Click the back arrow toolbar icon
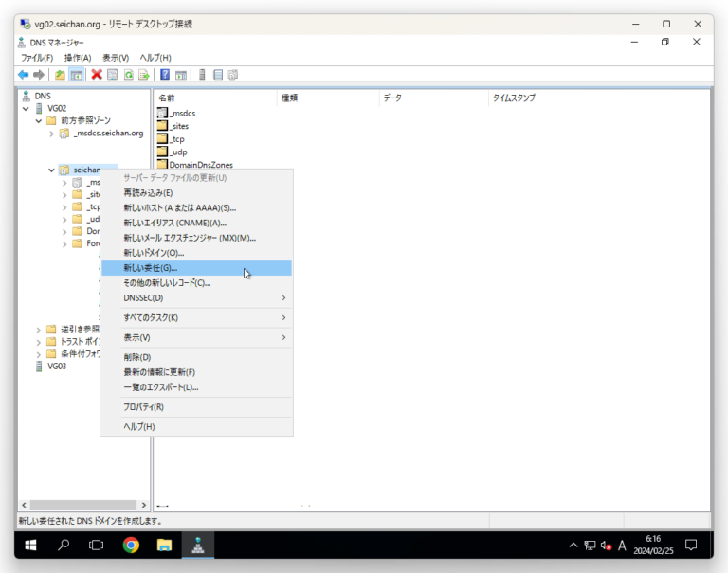Screen dimensions: 728x573 click(x=23, y=75)
